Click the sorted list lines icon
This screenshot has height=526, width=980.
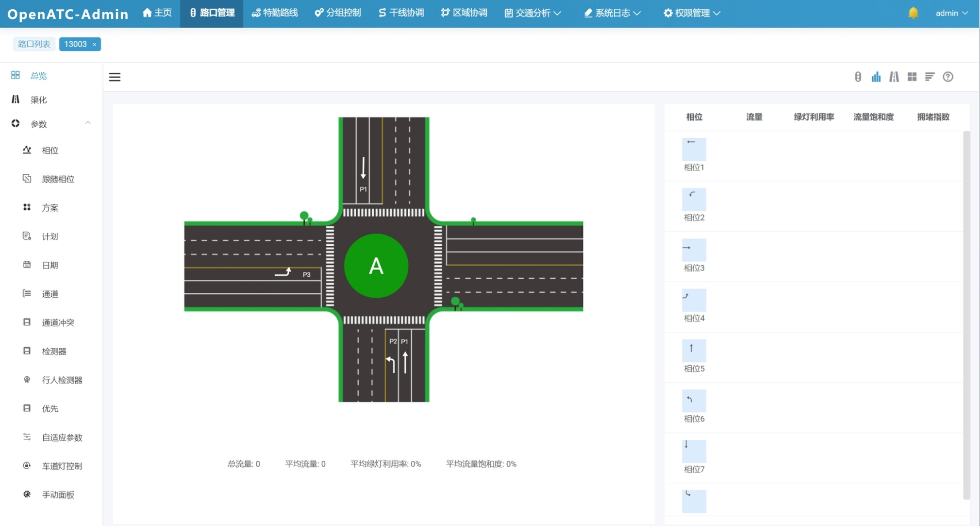click(x=930, y=77)
